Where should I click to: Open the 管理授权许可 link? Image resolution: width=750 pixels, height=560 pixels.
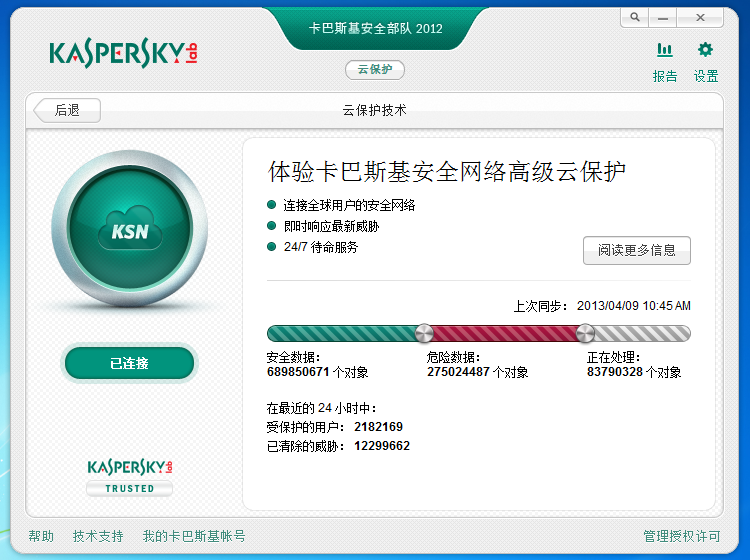point(682,536)
